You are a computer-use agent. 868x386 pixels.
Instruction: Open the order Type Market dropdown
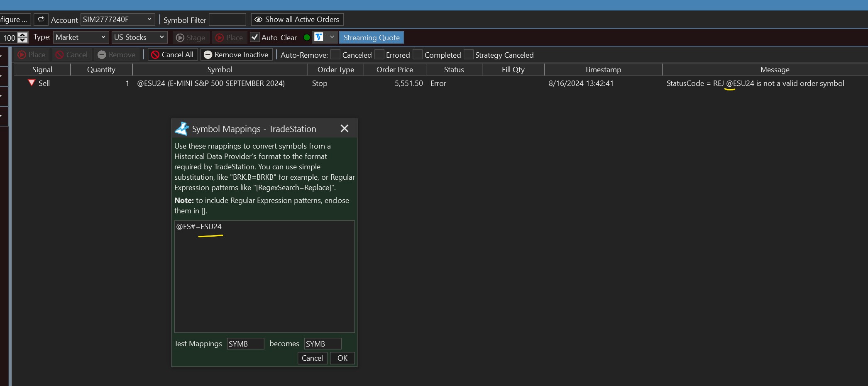coord(81,37)
